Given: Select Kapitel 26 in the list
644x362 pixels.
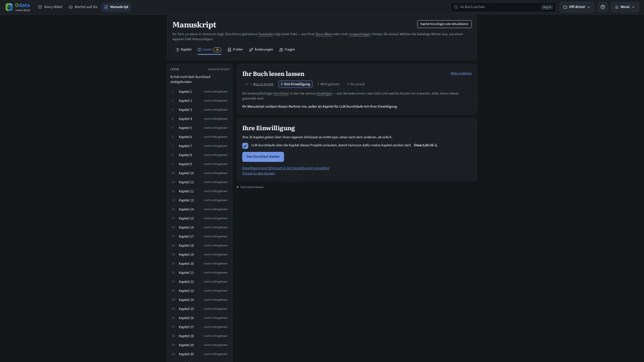Looking at the screenshot, I should coord(200,318).
